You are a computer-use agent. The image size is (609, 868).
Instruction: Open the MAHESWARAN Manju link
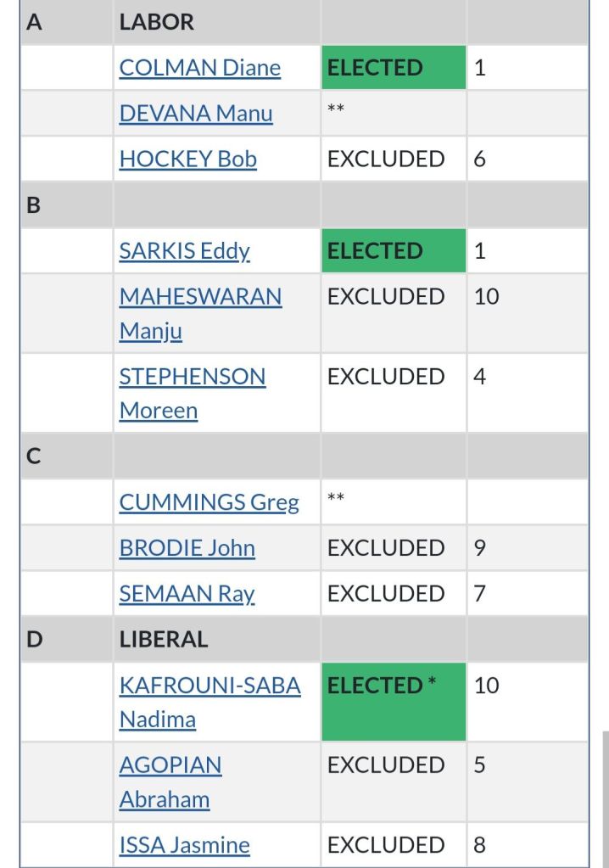200,297
